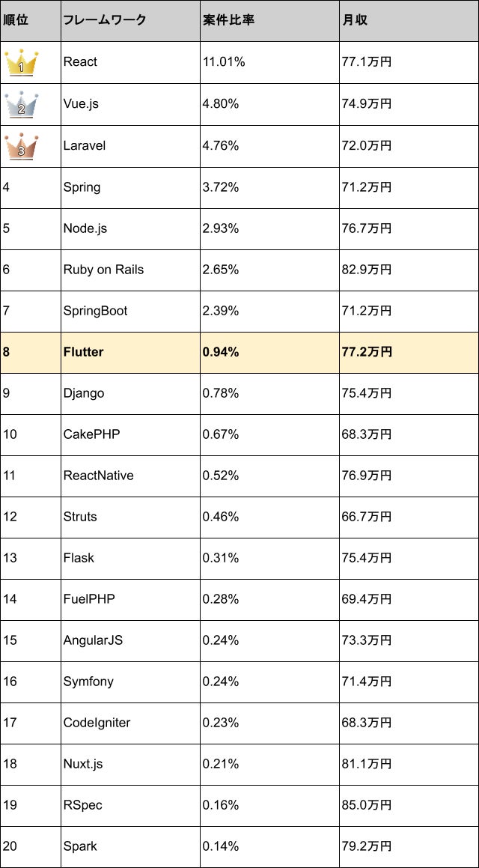Click the RSpec 85.0万円 income cell
Viewport: 479px width, 868px height.
(409, 805)
